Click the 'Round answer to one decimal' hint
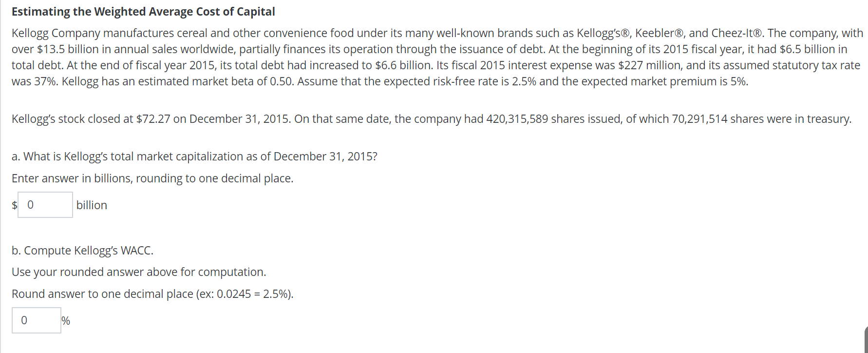868x353 pixels. (x=152, y=294)
